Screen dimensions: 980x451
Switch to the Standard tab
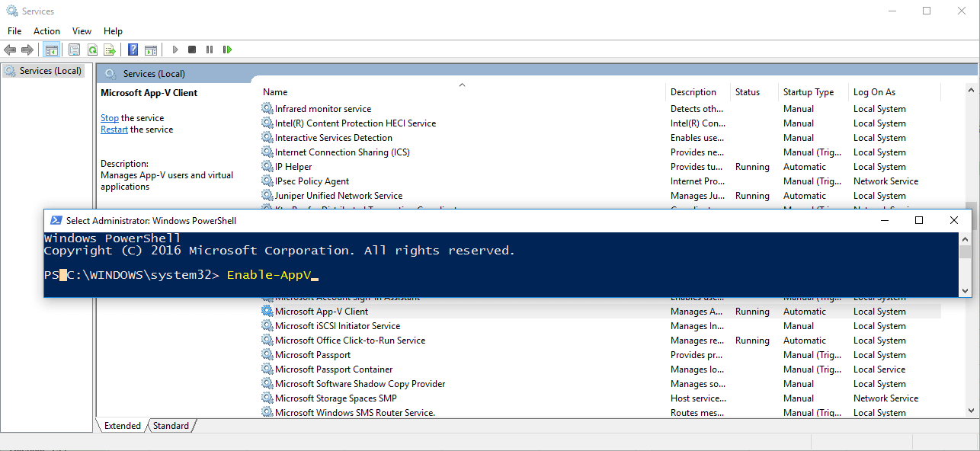click(171, 425)
